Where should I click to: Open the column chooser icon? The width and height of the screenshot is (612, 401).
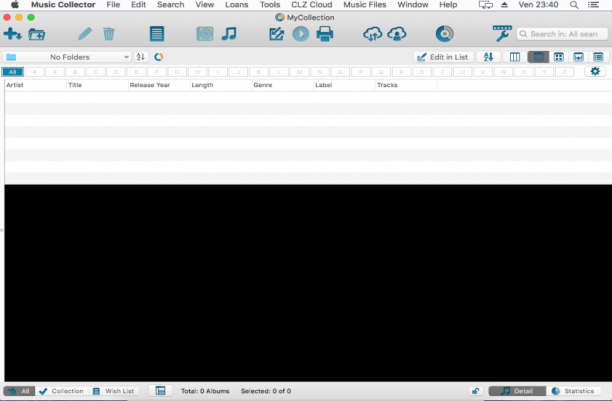(515, 57)
